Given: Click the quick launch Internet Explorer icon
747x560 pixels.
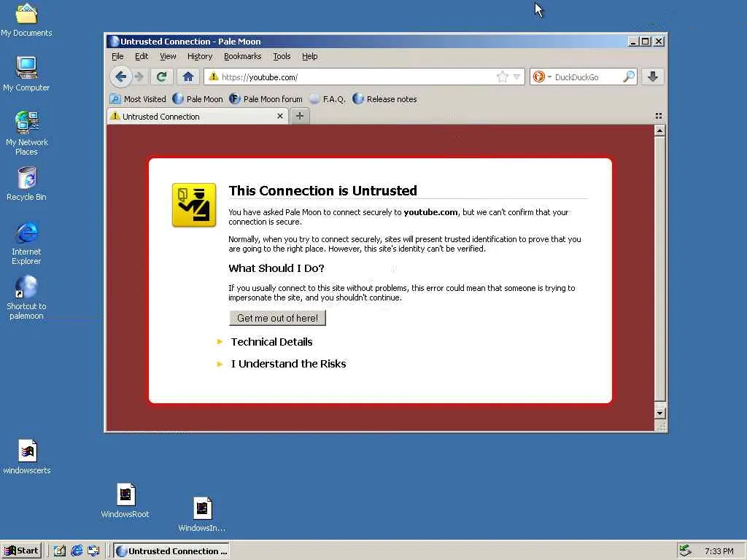Looking at the screenshot, I should (77, 551).
